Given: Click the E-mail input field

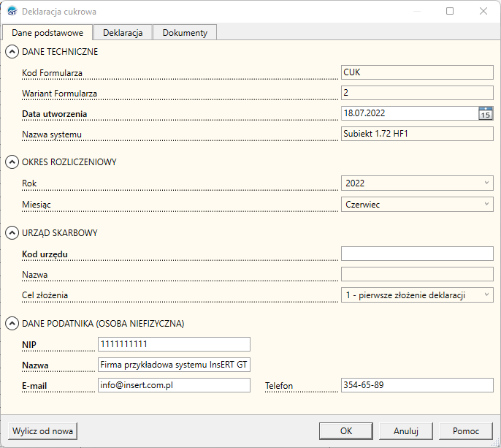Looking at the screenshot, I should tap(174, 385).
